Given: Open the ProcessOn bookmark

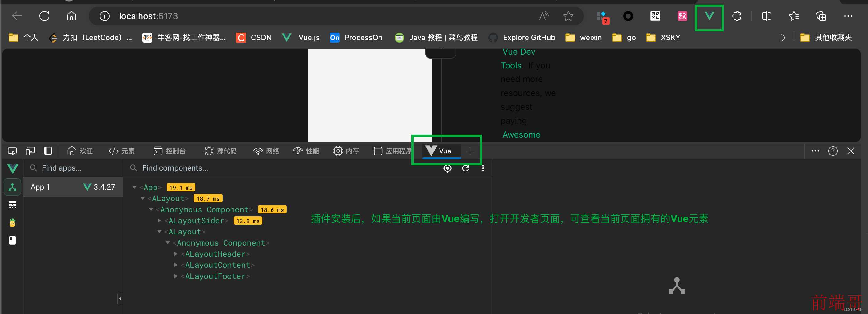Looking at the screenshot, I should pos(356,37).
